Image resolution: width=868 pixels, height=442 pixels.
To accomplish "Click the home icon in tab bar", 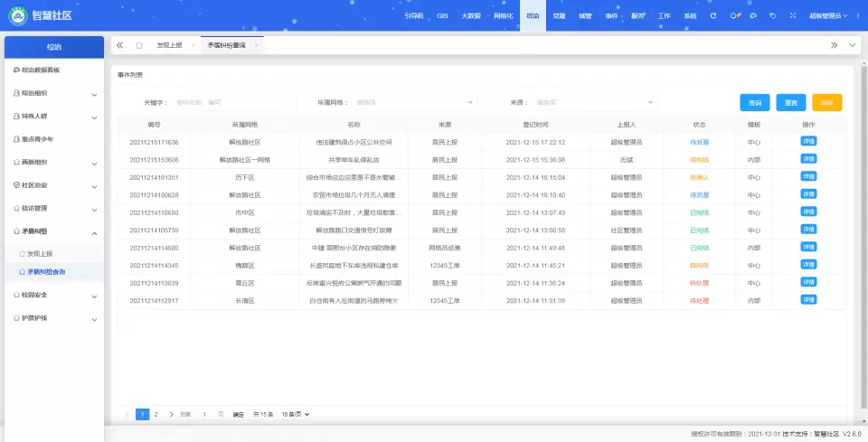I will pyautogui.click(x=139, y=44).
